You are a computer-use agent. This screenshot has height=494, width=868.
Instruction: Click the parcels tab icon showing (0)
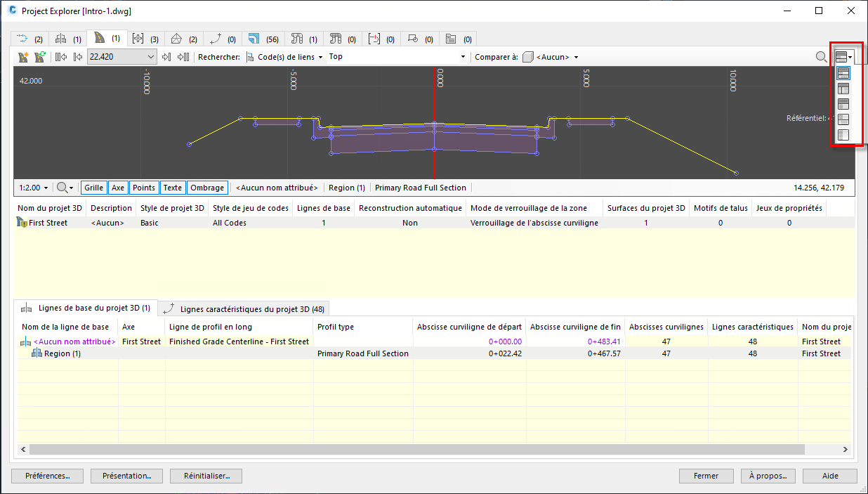412,39
